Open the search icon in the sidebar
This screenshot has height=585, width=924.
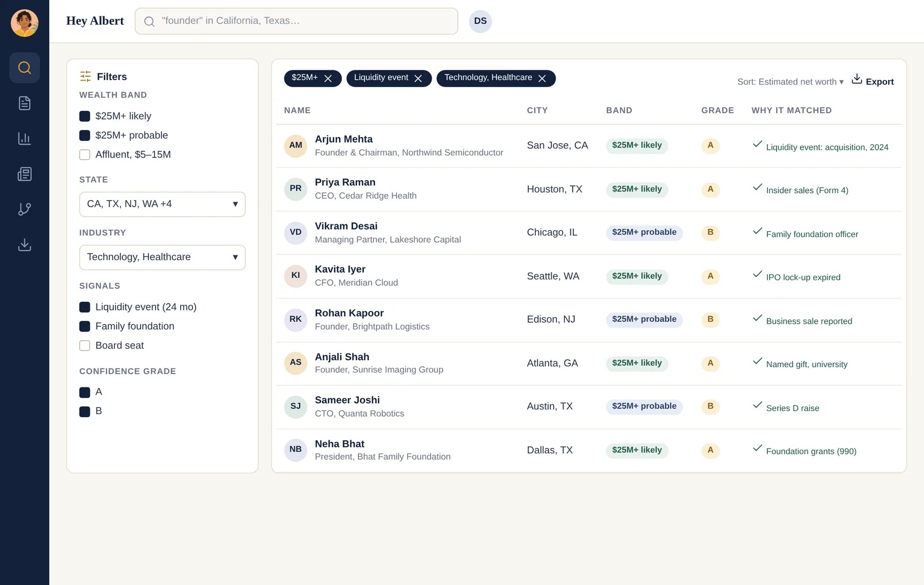pos(25,68)
